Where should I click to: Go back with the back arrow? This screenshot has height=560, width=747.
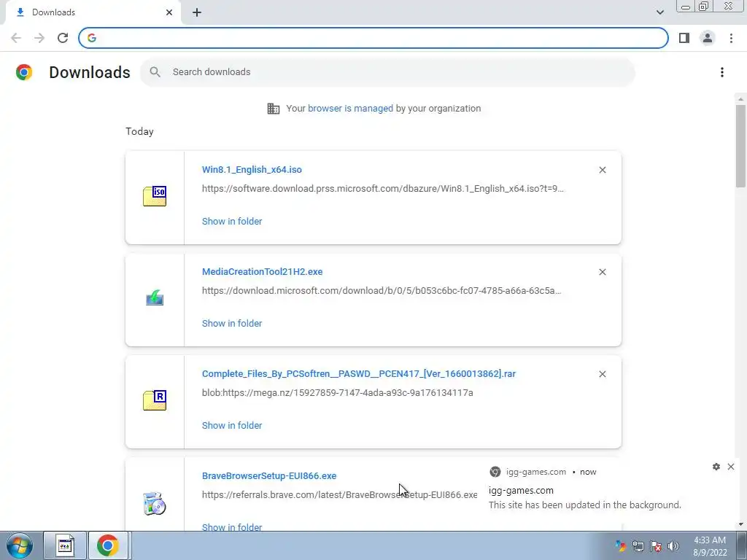click(16, 38)
